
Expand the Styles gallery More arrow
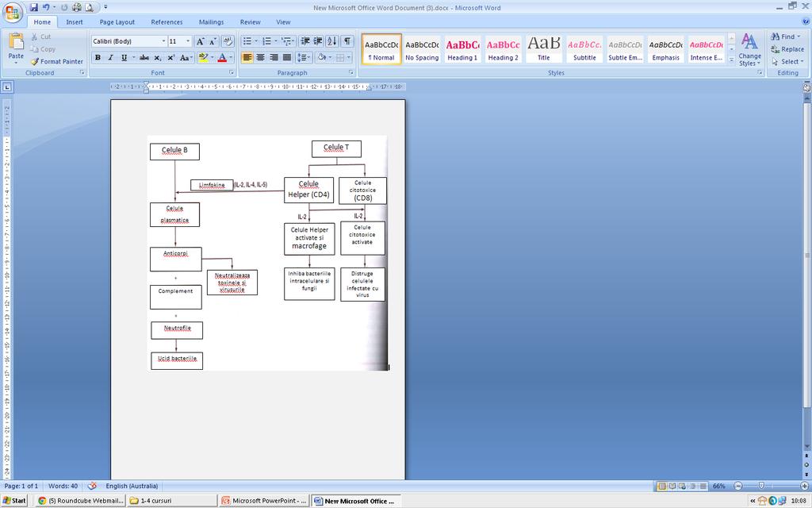(731, 60)
